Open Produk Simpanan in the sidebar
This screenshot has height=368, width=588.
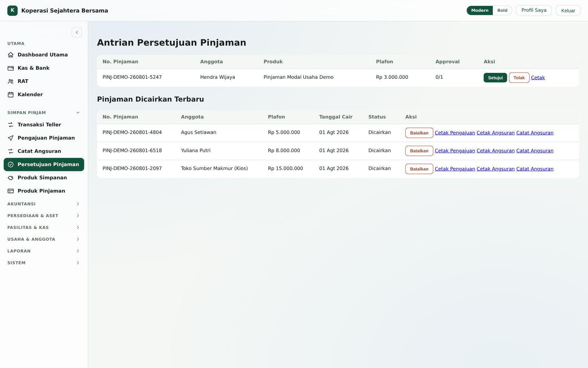(44, 178)
